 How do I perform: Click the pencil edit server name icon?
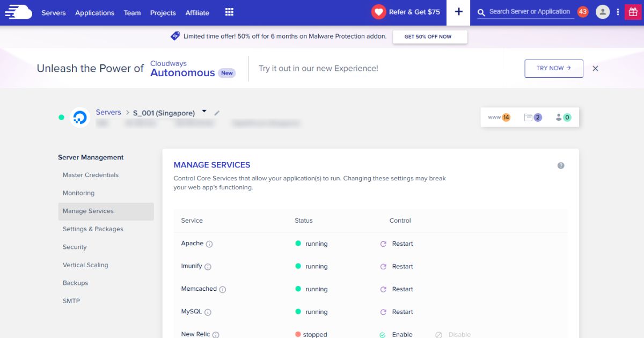(217, 113)
